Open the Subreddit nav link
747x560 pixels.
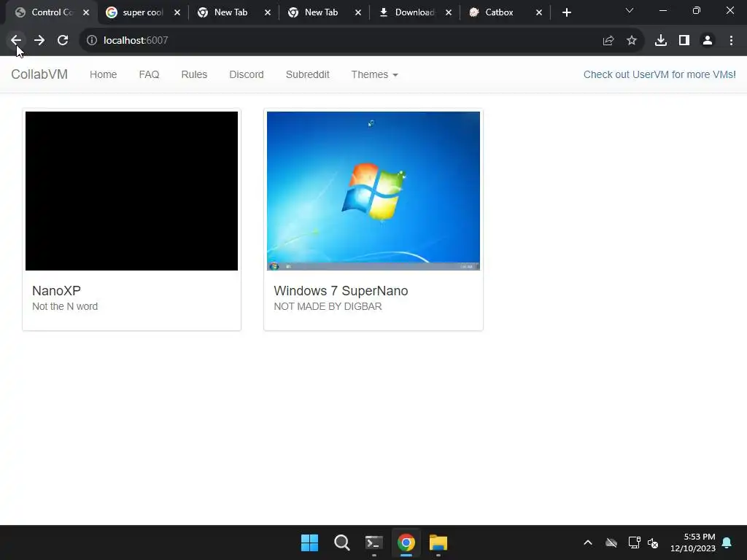pyautogui.click(x=308, y=74)
